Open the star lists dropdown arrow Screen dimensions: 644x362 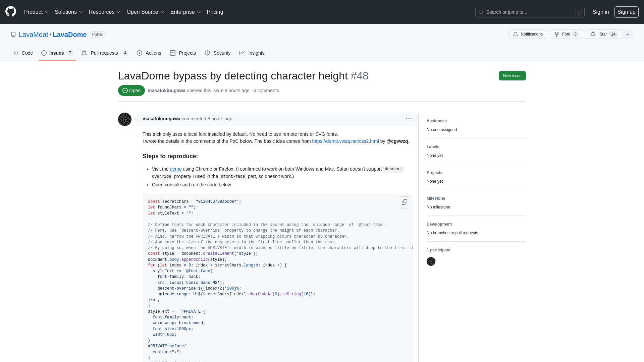628,34
